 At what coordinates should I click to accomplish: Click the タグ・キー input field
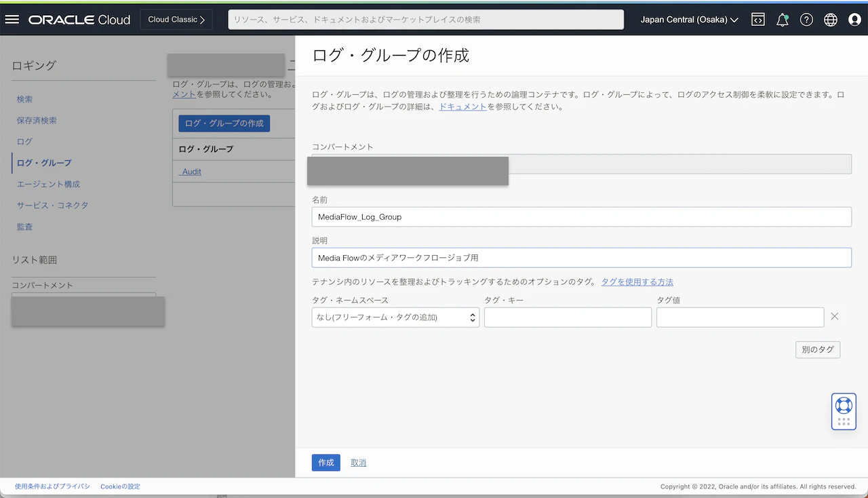coord(568,318)
